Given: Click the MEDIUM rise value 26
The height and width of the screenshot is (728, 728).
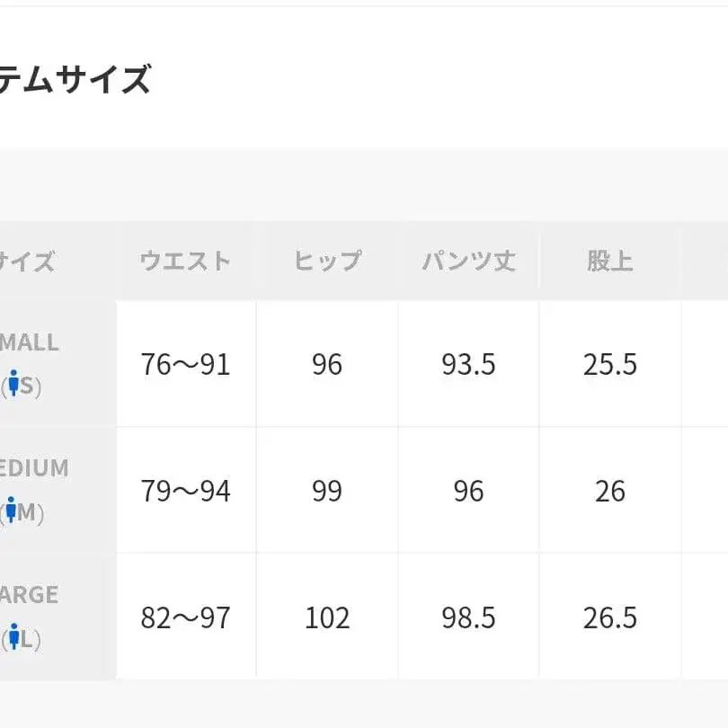Looking at the screenshot, I should [610, 492].
